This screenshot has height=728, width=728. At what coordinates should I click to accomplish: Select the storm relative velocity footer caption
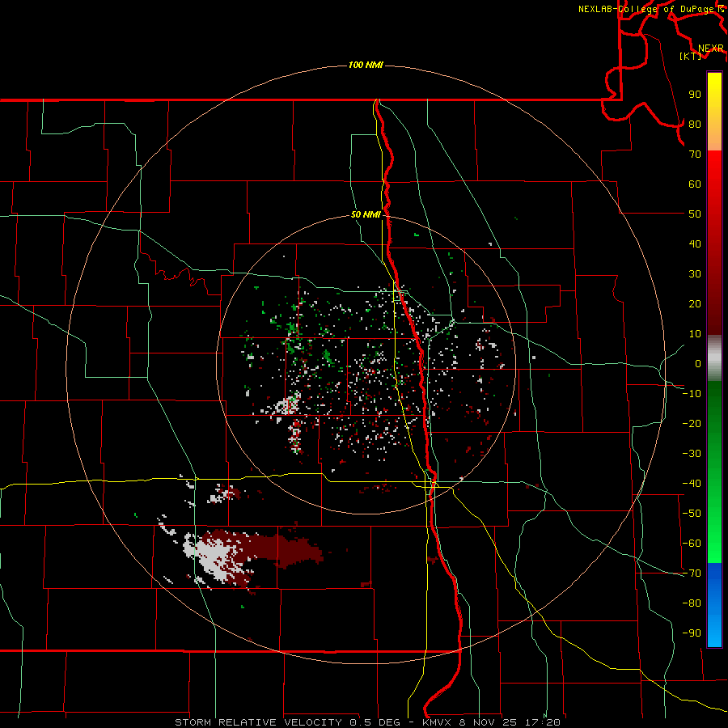click(367, 722)
